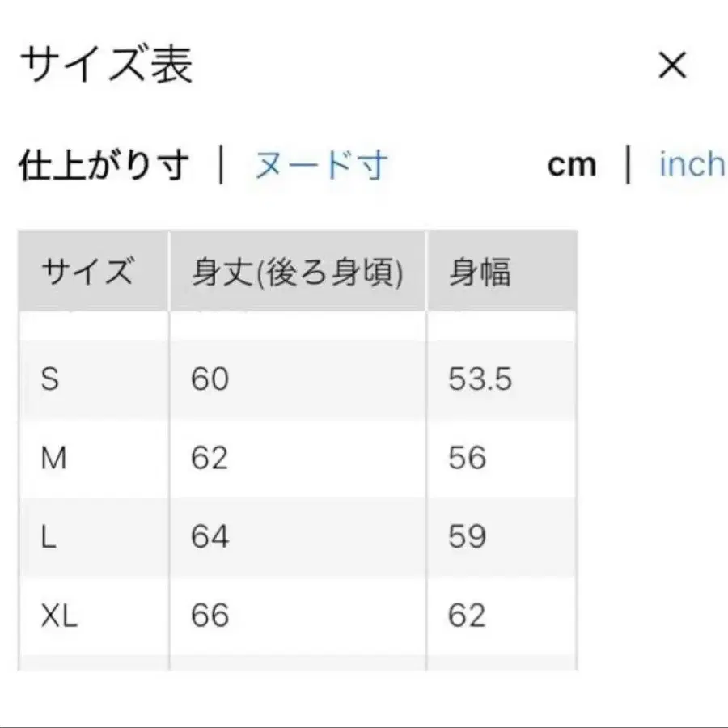Click the value 59 for size L
728x728 pixels.
[464, 535]
